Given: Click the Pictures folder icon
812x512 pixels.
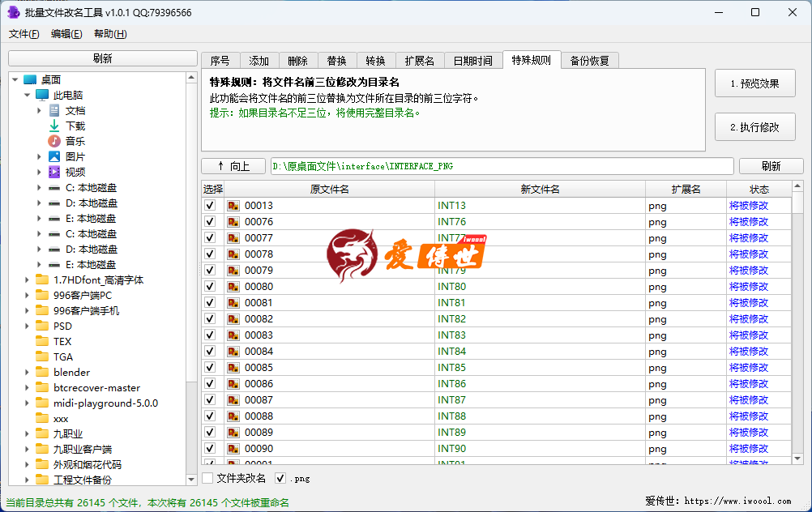Looking at the screenshot, I should tap(54, 156).
